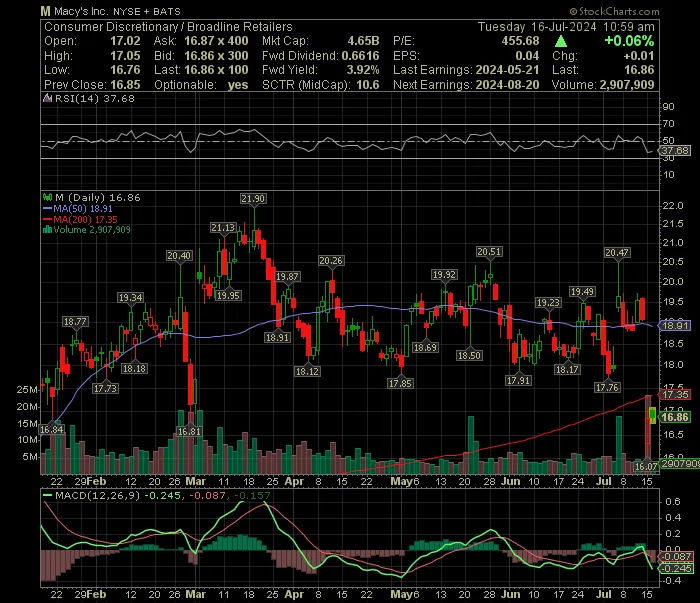Click the Chg value +0.01
This screenshot has height=603, width=700.
[x=639, y=56]
